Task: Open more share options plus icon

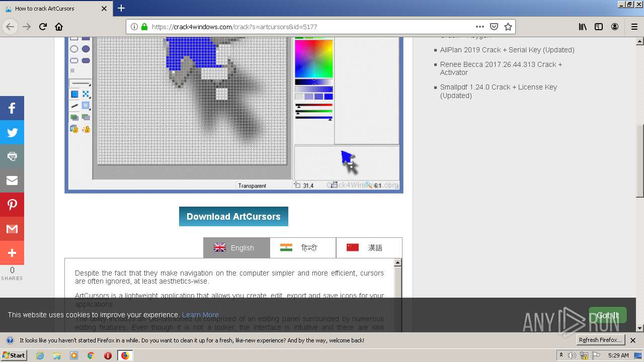Action: click(12, 253)
